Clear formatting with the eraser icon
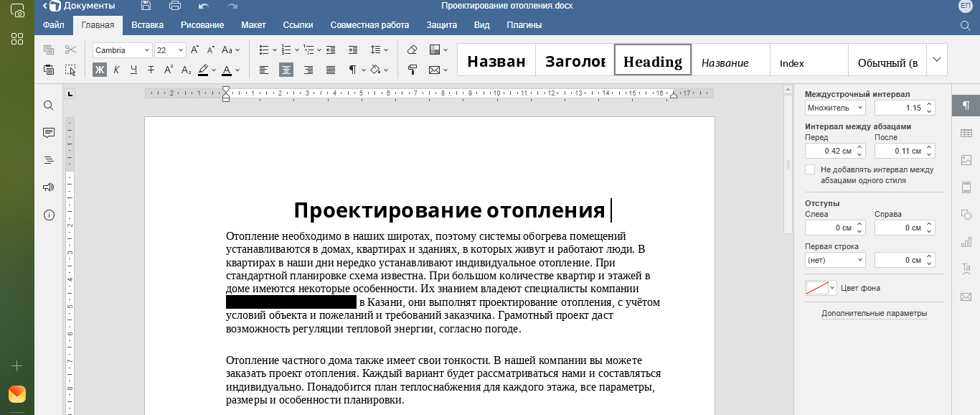 [412, 50]
